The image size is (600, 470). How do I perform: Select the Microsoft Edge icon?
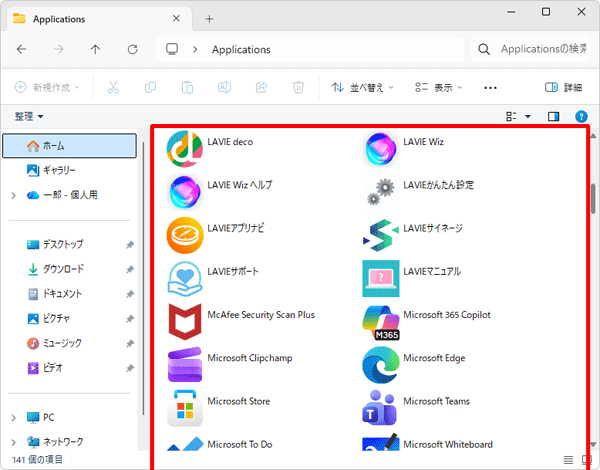380,365
